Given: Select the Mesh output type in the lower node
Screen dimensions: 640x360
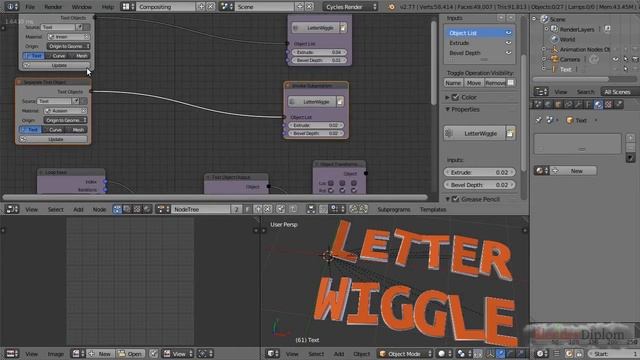Looking at the screenshot, I should click(76, 129).
